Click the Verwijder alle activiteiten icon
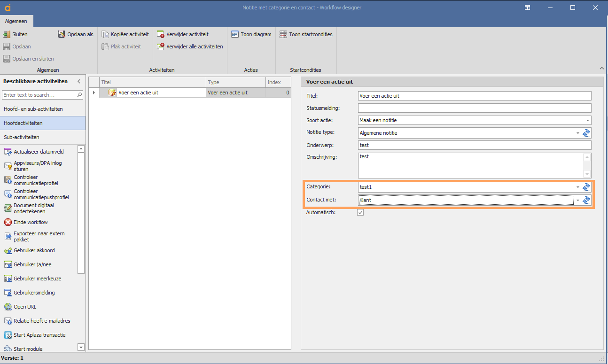The height and width of the screenshot is (364, 608). click(161, 46)
